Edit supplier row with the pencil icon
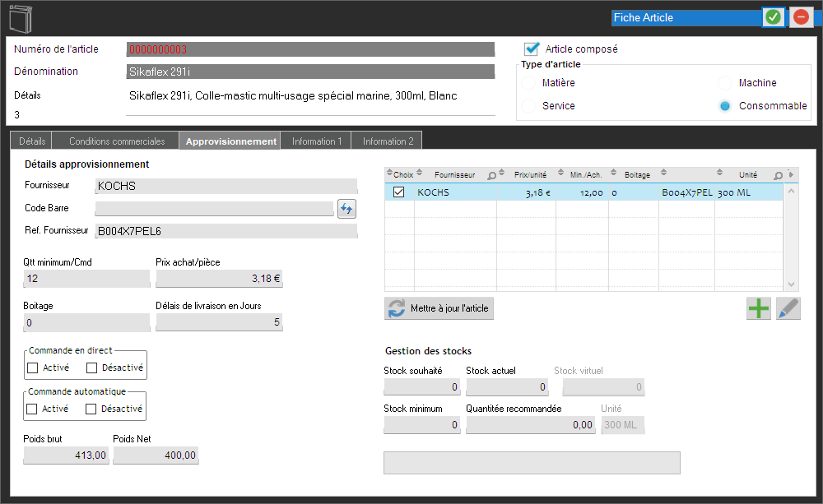 click(788, 309)
